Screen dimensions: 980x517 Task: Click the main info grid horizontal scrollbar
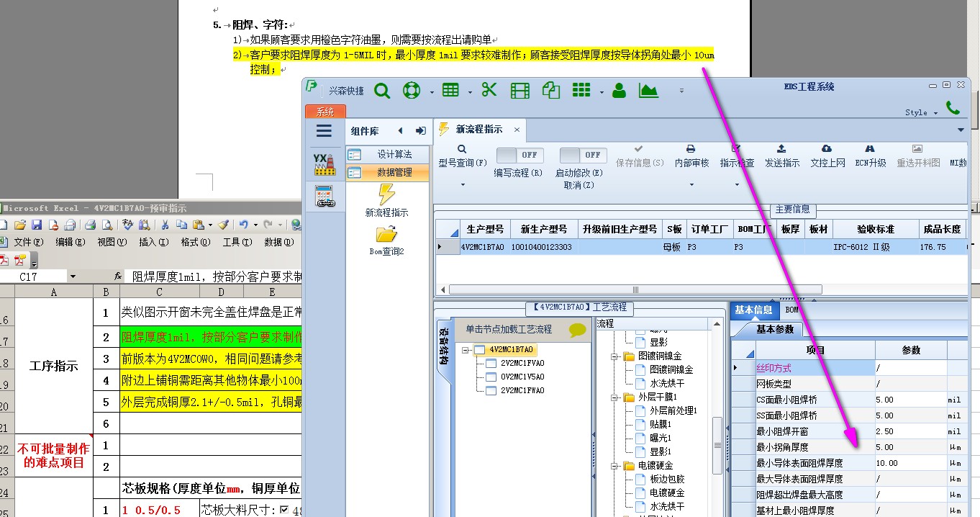click(x=635, y=289)
